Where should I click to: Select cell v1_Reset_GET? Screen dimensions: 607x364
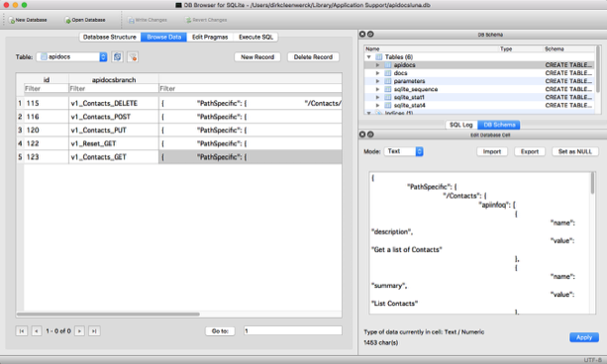click(x=114, y=143)
